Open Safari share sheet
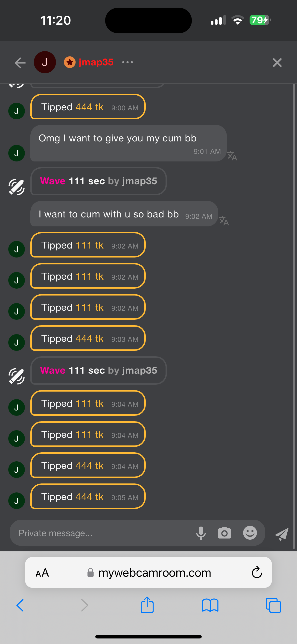This screenshot has height=644, width=297. coord(147,605)
